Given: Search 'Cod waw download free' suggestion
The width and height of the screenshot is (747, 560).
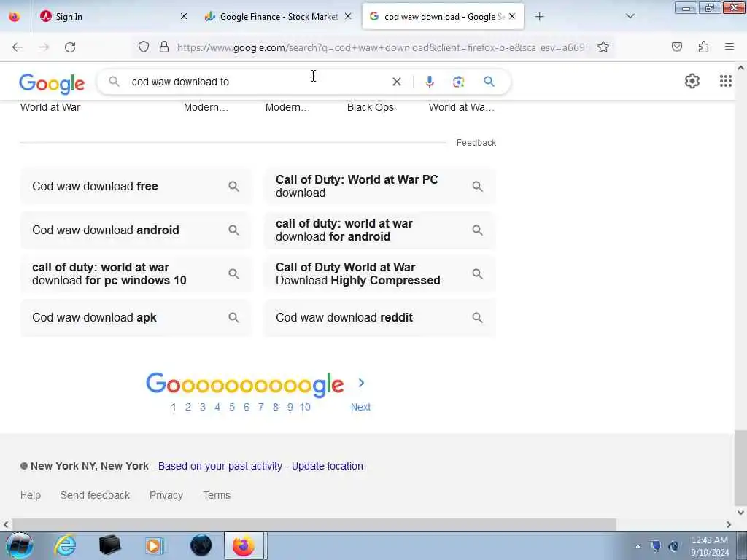Looking at the screenshot, I should pyautogui.click(x=136, y=186).
